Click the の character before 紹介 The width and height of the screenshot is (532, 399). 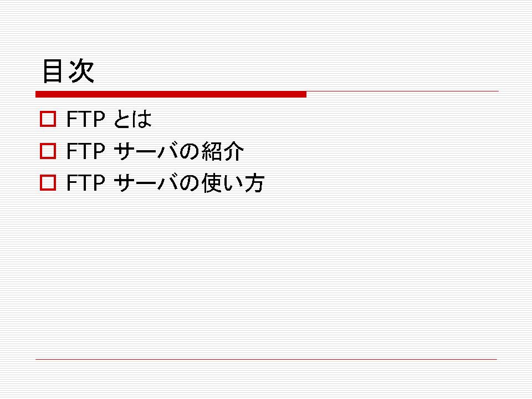190,151
